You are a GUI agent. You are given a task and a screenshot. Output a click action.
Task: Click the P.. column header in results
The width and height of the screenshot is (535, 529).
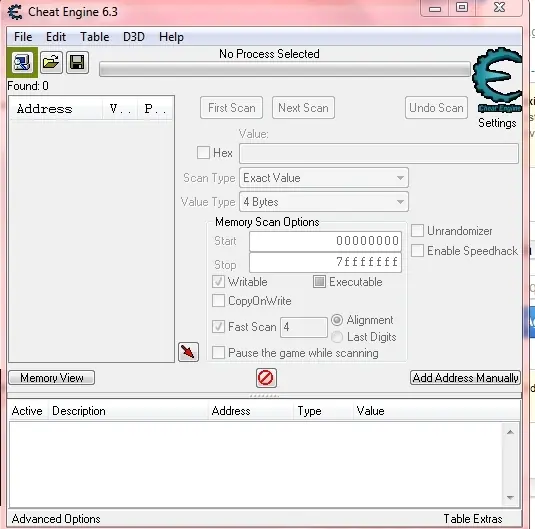pyautogui.click(x=155, y=109)
